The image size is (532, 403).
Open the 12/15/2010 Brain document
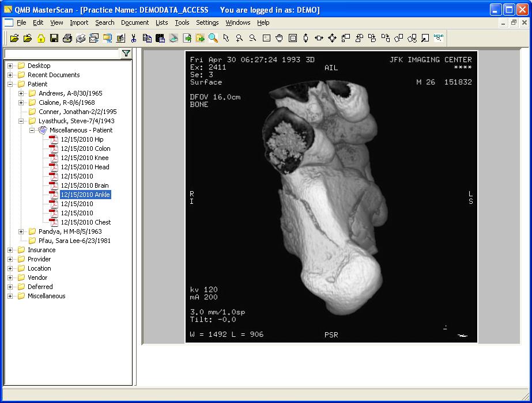click(85, 185)
